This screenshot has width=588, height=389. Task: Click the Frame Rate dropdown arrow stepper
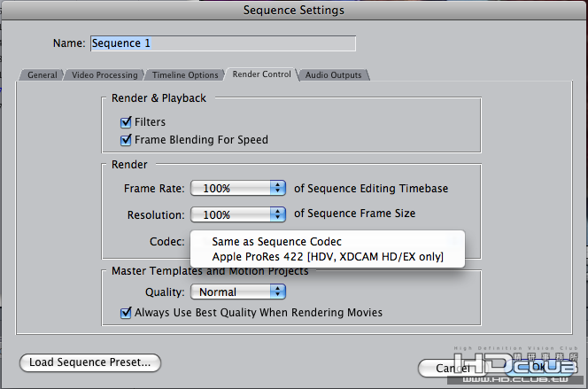coord(277,188)
